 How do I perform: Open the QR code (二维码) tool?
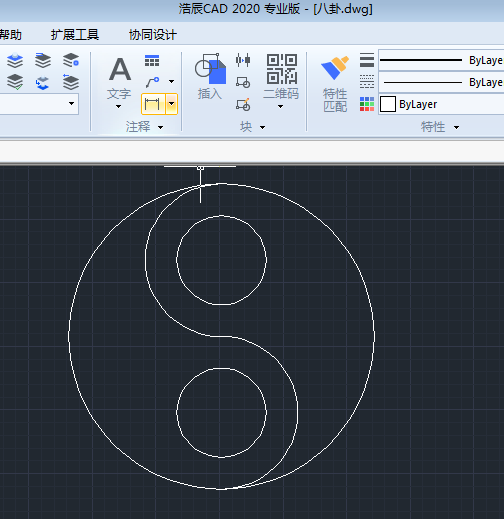[x=282, y=69]
